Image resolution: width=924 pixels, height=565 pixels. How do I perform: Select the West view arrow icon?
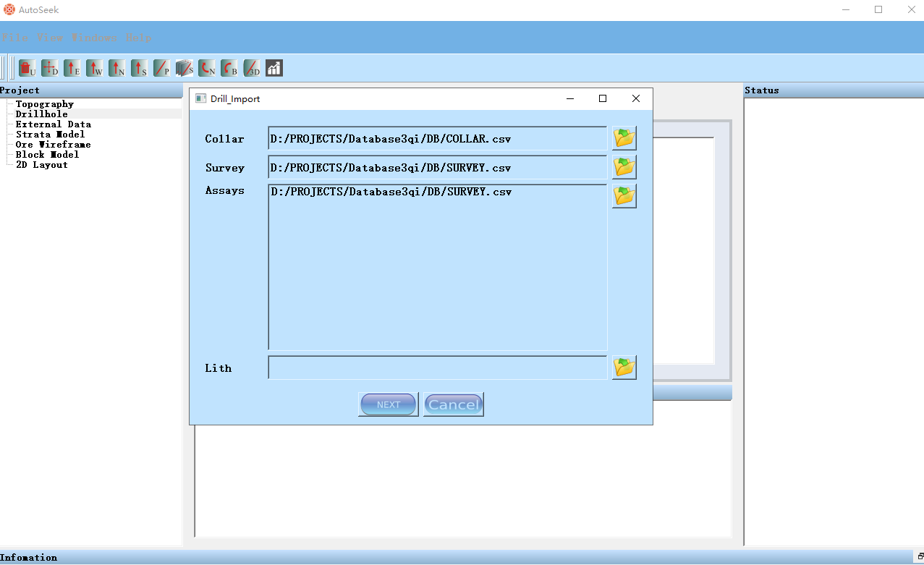tap(95, 69)
